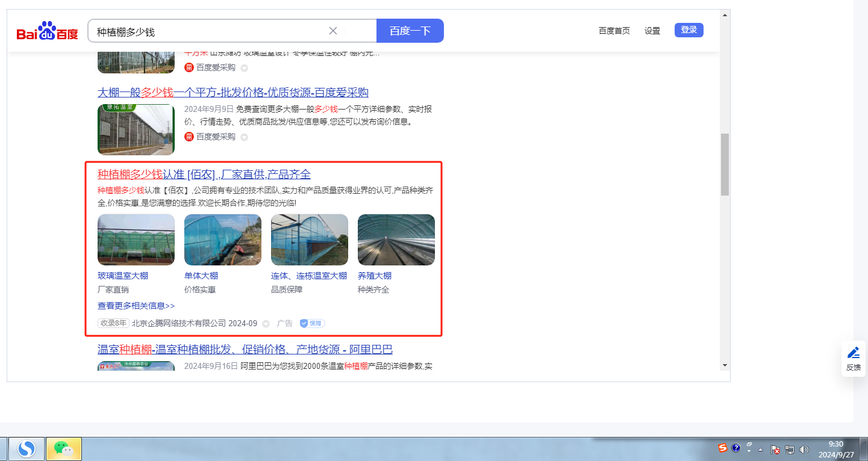Open WeChat from the taskbar

64,448
